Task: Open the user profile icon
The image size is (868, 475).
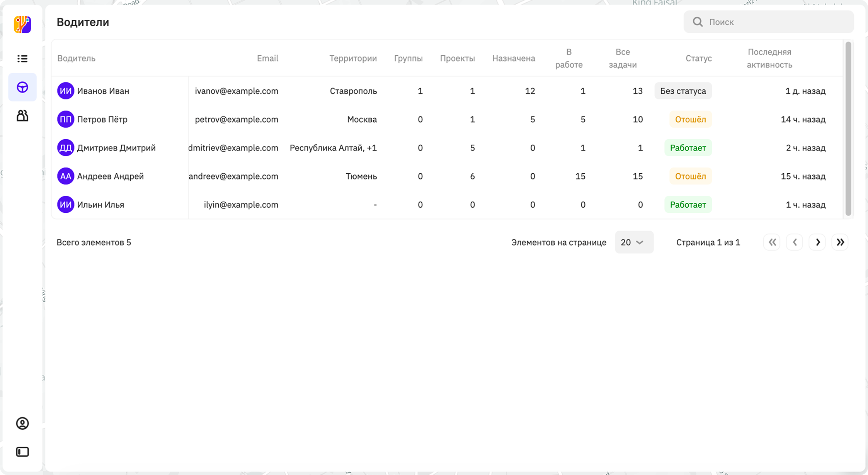Action: (22, 423)
